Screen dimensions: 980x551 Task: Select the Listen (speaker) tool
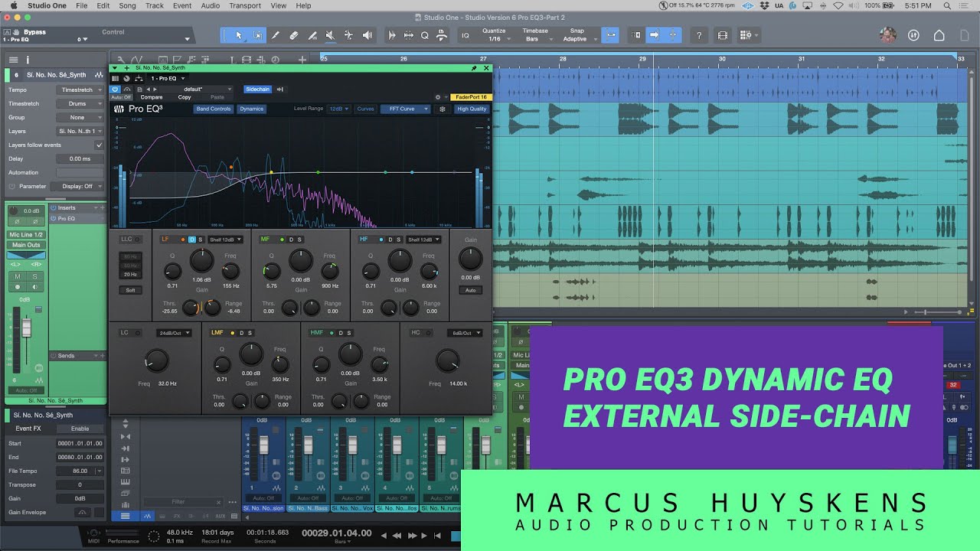[367, 35]
